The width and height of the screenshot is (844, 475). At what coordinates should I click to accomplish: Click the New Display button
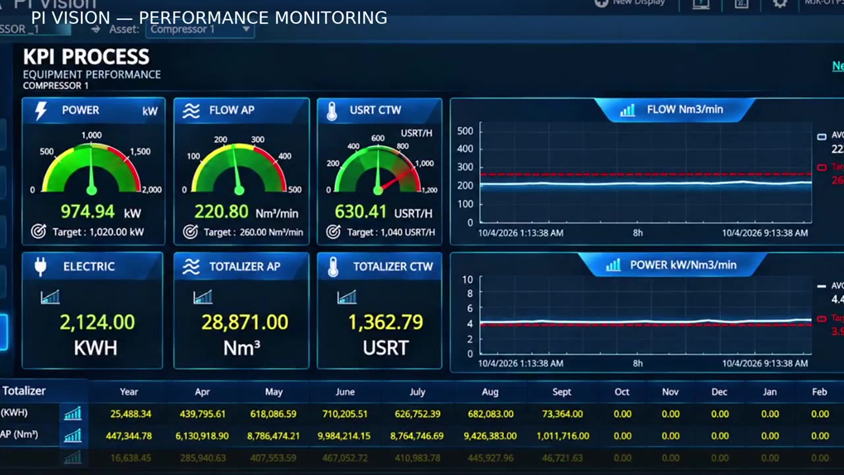click(x=630, y=3)
